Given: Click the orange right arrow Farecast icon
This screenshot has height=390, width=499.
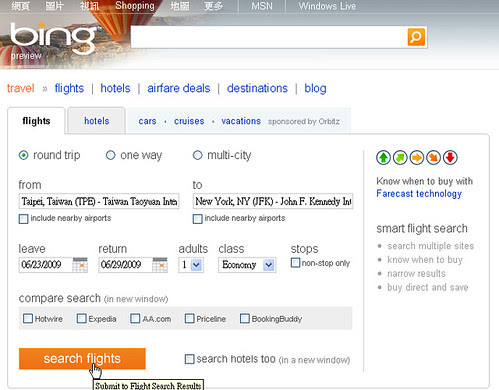Looking at the screenshot, I should pos(417,158).
